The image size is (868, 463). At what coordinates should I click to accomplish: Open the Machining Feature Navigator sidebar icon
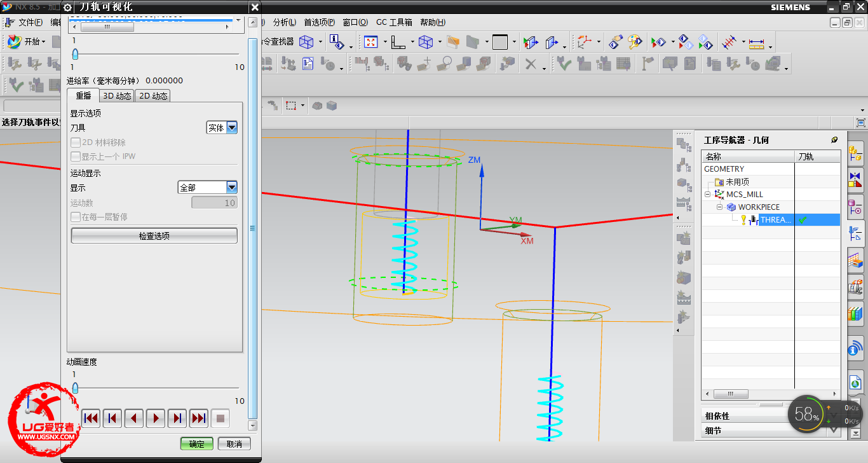[x=855, y=259]
